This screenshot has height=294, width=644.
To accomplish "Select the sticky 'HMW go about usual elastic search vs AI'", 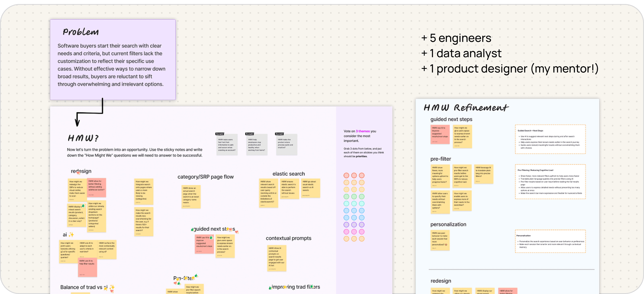I will coord(310,188).
